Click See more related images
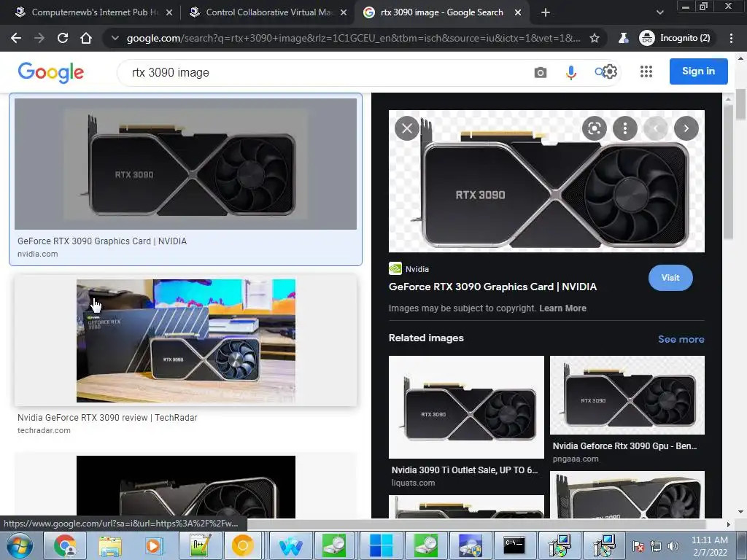747x560 pixels. pos(681,339)
